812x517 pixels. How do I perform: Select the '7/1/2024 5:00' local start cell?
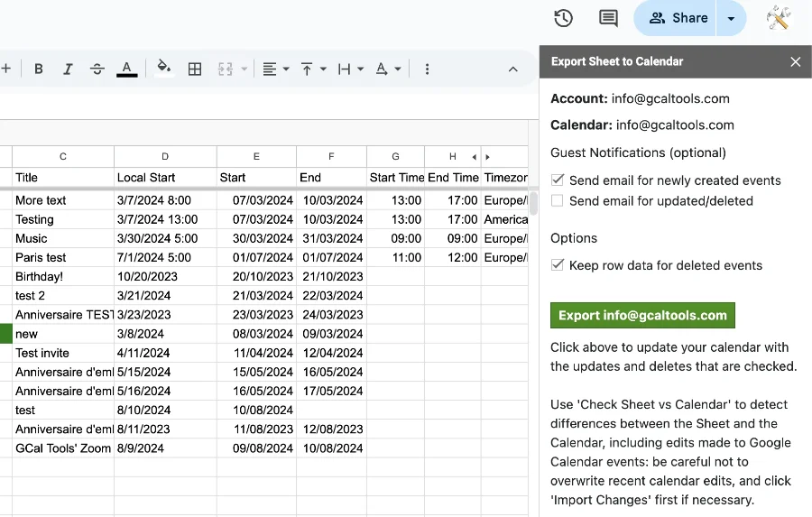[165, 257]
